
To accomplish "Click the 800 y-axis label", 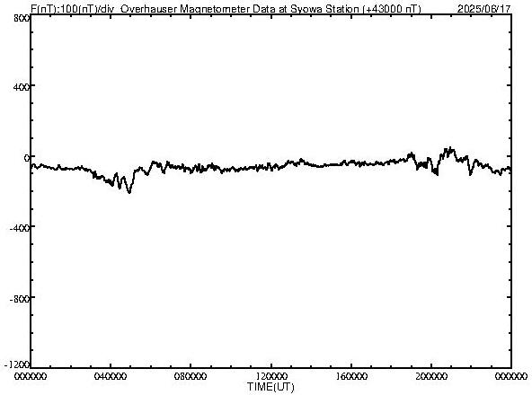I will point(22,18).
